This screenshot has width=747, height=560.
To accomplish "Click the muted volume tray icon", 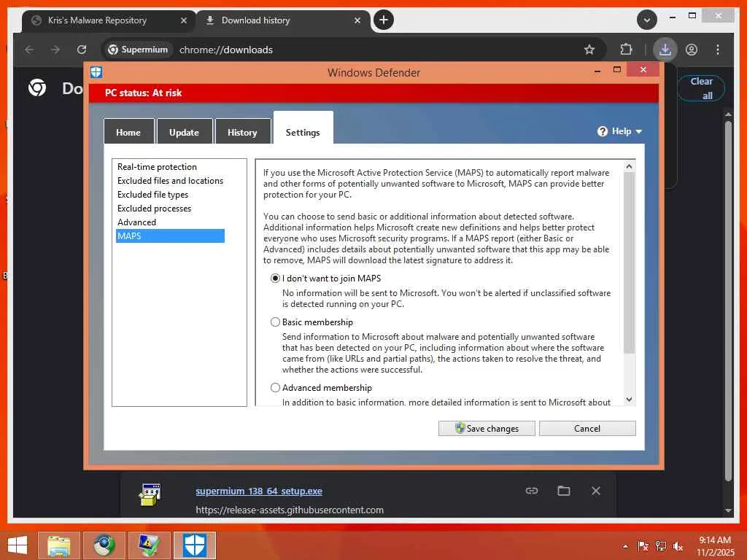I will 678,546.
